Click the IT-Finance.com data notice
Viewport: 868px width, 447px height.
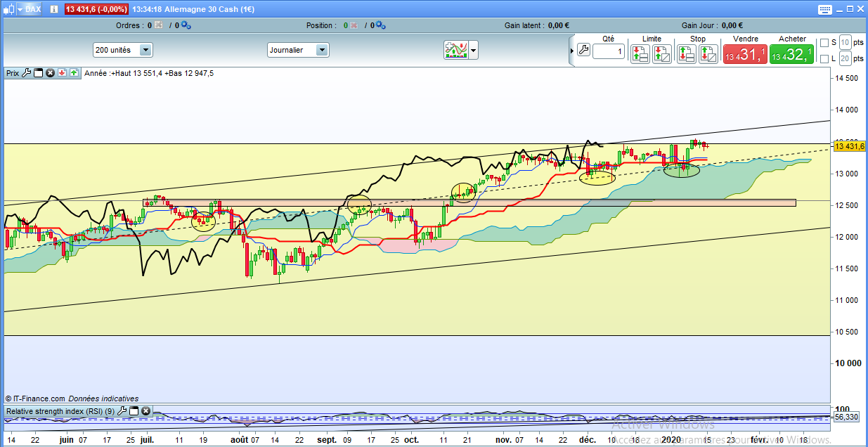72,398
